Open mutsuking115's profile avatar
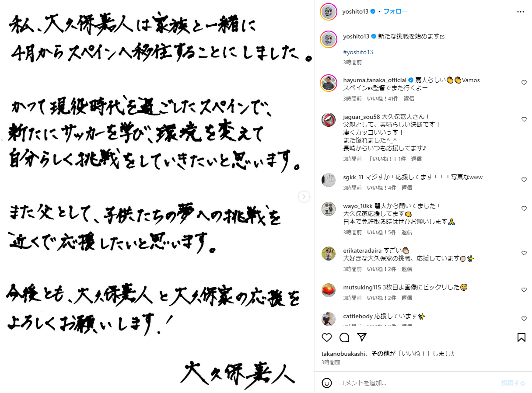Image resolution: width=532 pixels, height=393 pixels. [x=328, y=290]
